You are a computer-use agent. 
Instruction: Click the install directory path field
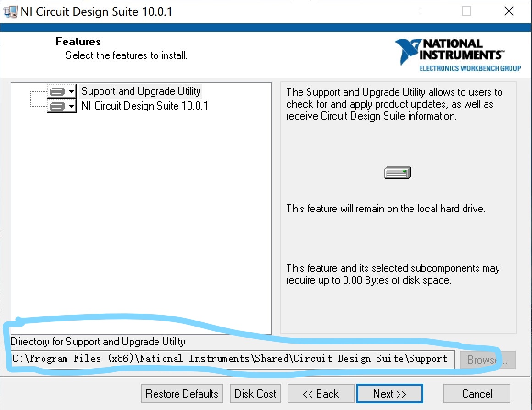pyautogui.click(x=233, y=359)
